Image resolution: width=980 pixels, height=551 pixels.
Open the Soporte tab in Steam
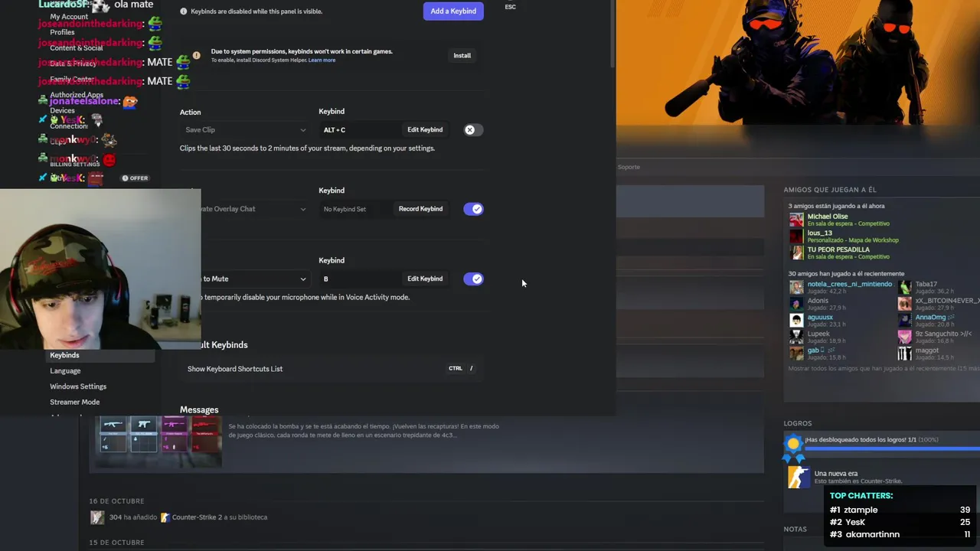(629, 167)
